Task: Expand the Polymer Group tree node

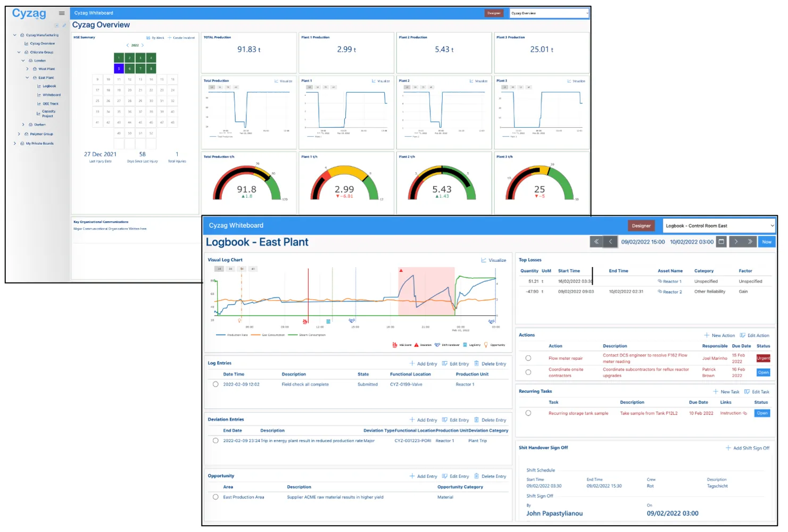Action: click(x=19, y=134)
